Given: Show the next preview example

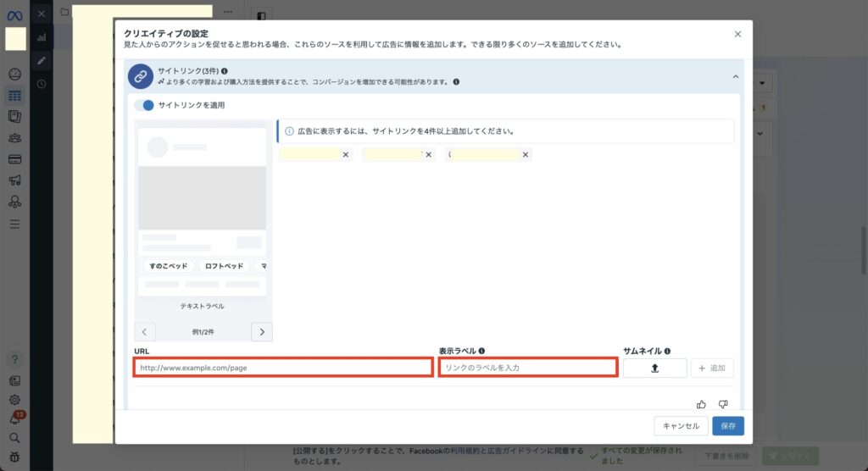Looking at the screenshot, I should tap(262, 332).
